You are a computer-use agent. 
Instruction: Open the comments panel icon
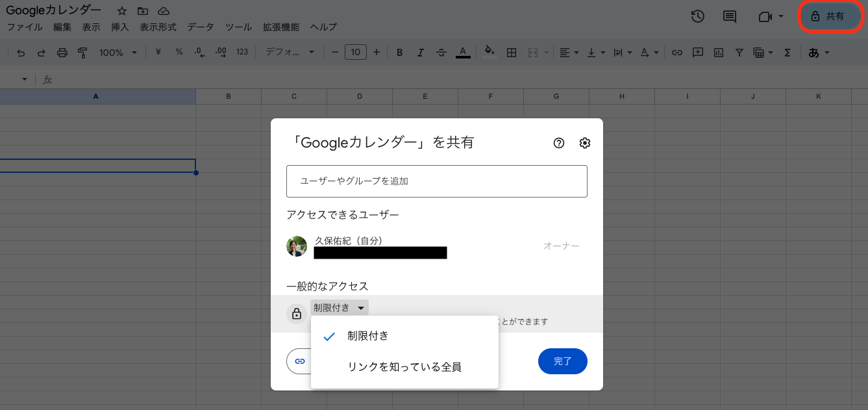(730, 17)
